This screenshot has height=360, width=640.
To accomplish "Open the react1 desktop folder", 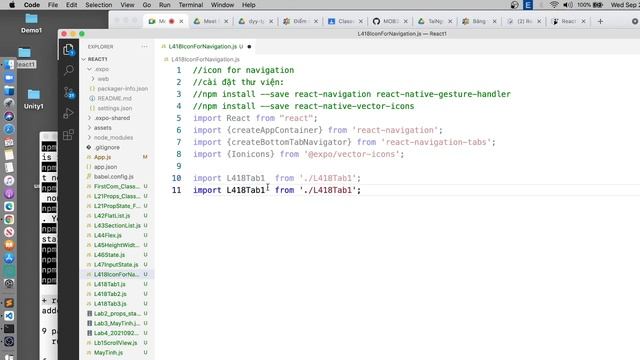I will pos(25,58).
